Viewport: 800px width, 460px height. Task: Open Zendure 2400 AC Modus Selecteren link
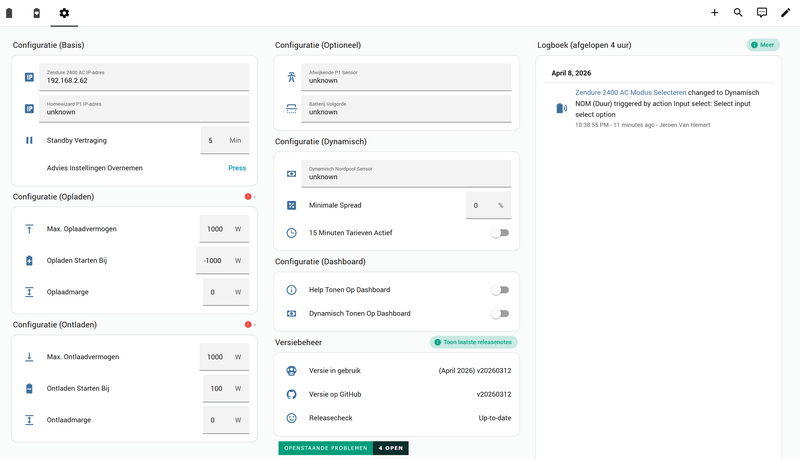click(x=631, y=92)
